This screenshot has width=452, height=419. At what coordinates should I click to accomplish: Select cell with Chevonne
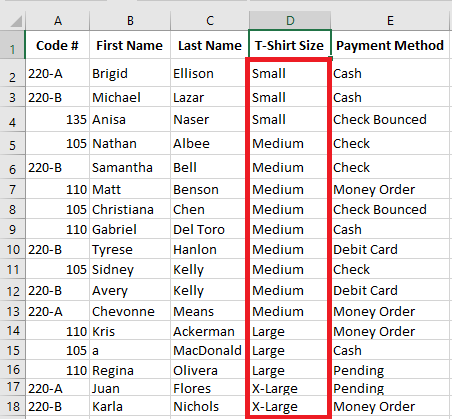pos(130,311)
